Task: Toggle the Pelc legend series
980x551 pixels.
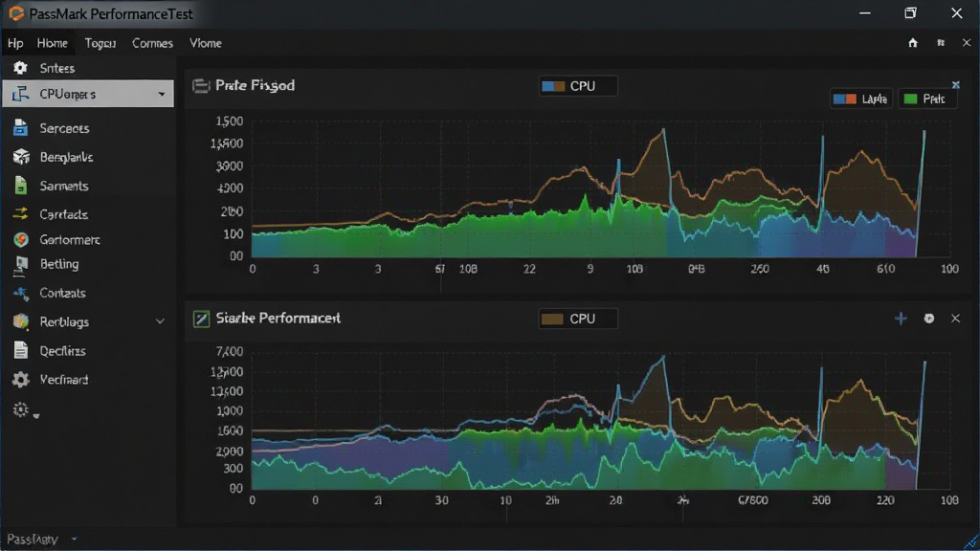Action: pos(926,99)
